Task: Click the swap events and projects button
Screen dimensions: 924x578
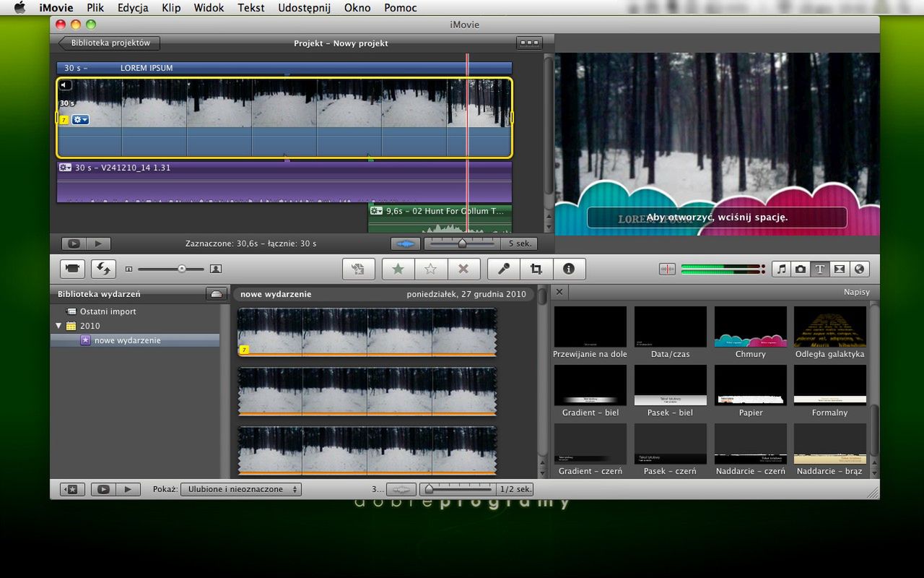Action: pos(103,269)
